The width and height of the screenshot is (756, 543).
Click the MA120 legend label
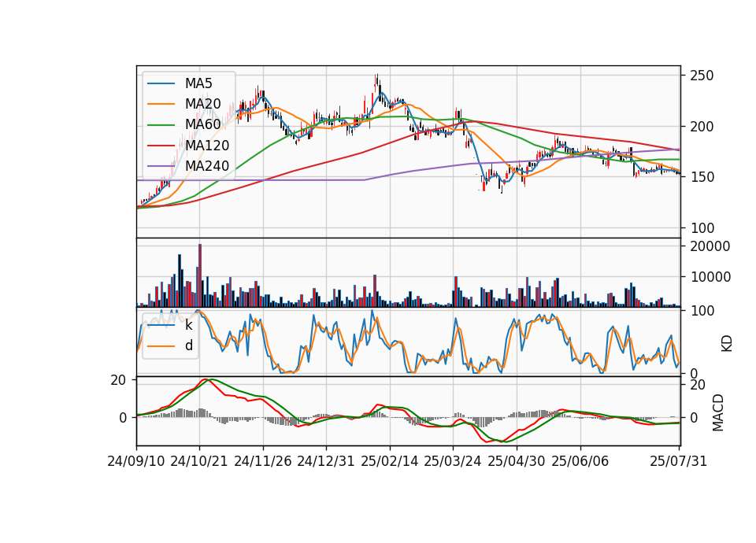pos(207,146)
